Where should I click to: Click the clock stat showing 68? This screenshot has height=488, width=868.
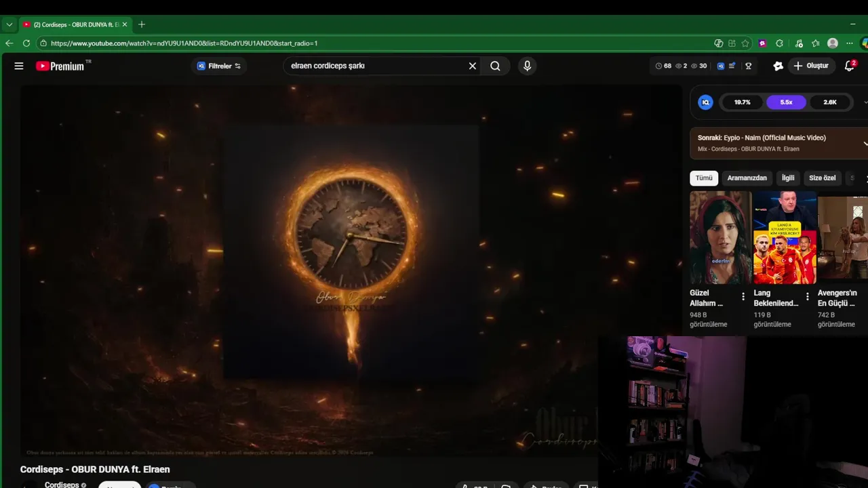point(663,66)
